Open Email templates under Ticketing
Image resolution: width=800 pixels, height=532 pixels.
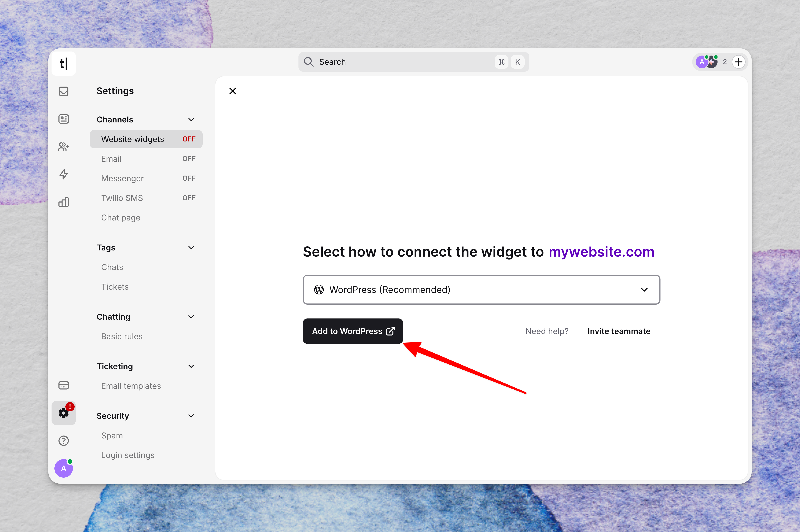point(146,386)
